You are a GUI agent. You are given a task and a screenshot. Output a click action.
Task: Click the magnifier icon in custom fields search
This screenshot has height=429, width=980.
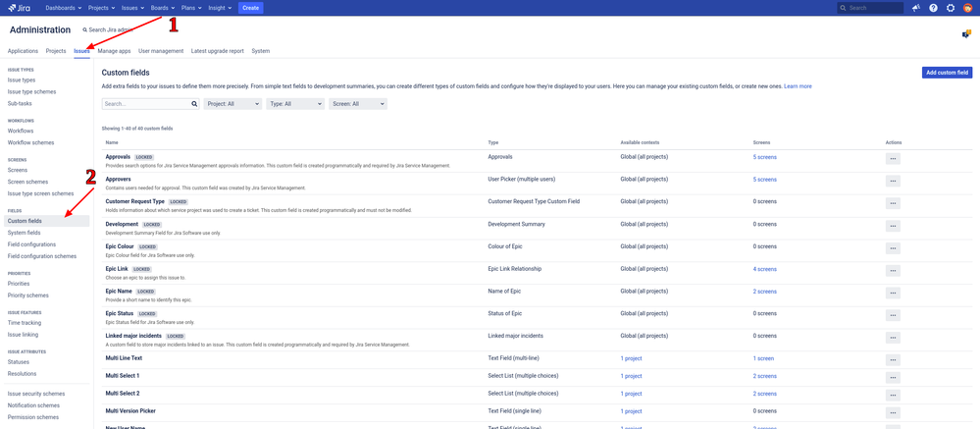[194, 104]
